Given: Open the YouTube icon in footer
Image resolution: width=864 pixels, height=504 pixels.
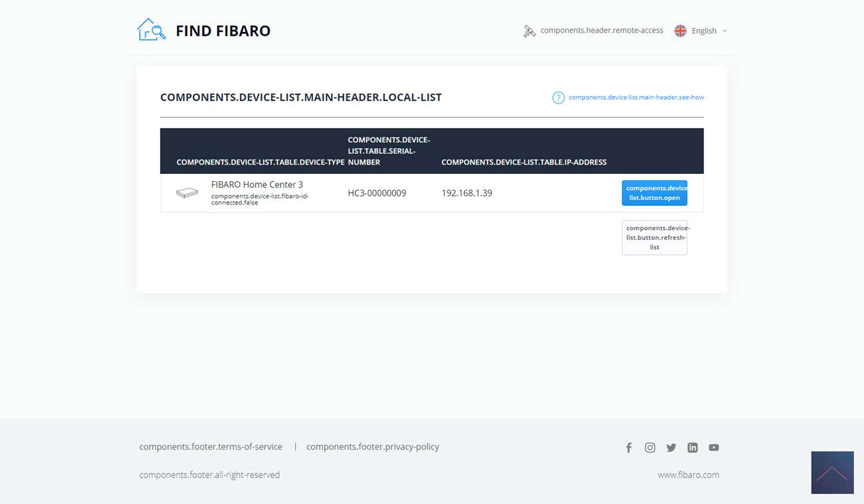Looking at the screenshot, I should 714,448.
